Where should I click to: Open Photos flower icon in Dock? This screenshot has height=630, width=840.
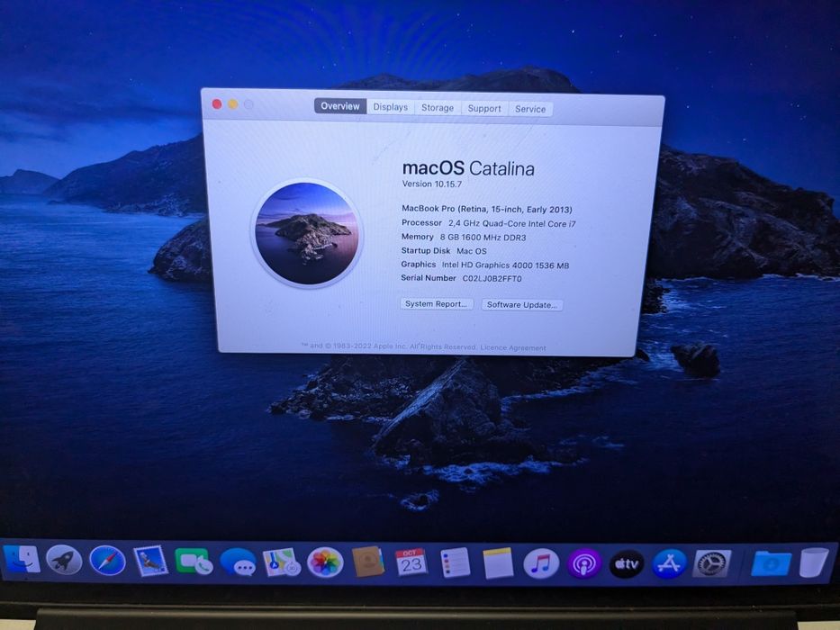click(x=325, y=562)
